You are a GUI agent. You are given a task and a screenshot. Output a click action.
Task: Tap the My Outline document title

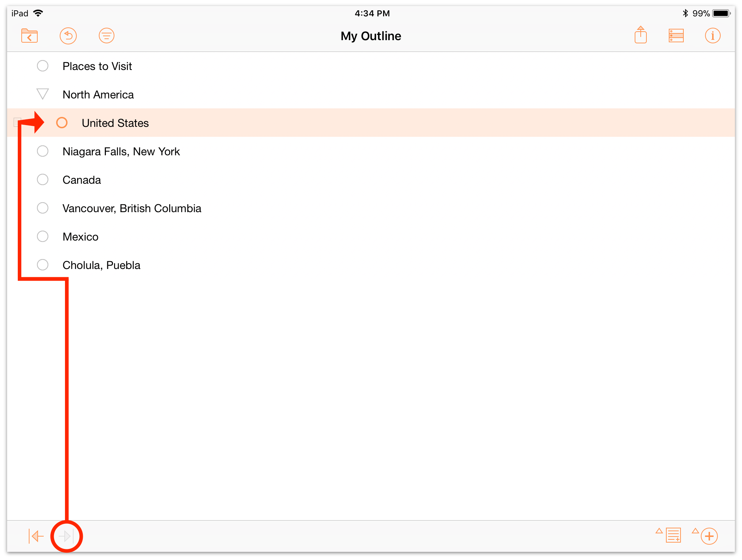[x=371, y=36]
